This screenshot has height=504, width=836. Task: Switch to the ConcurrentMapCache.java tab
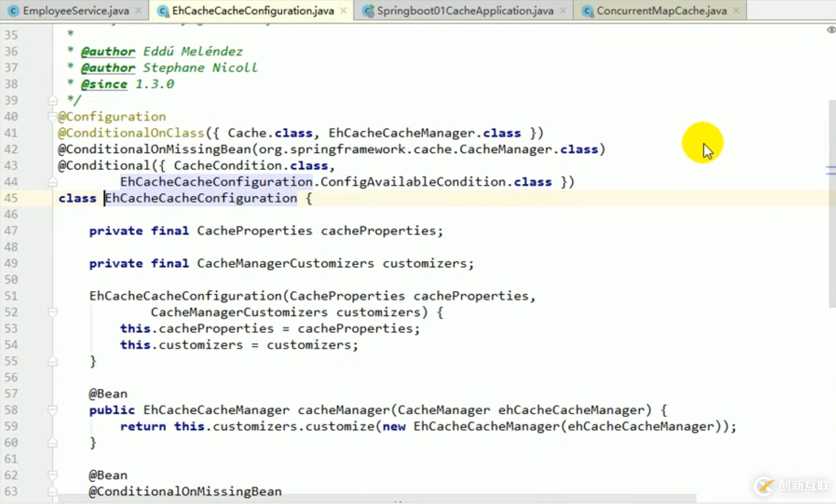tap(661, 11)
